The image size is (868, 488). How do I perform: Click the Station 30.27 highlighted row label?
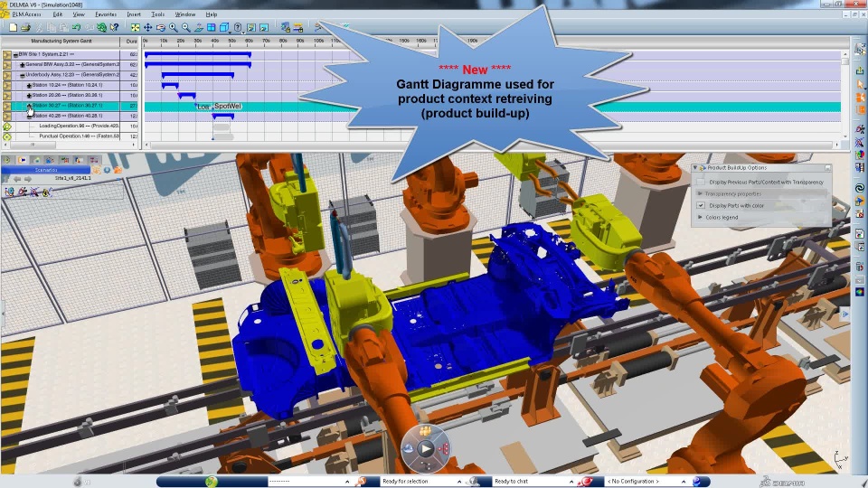(66, 106)
